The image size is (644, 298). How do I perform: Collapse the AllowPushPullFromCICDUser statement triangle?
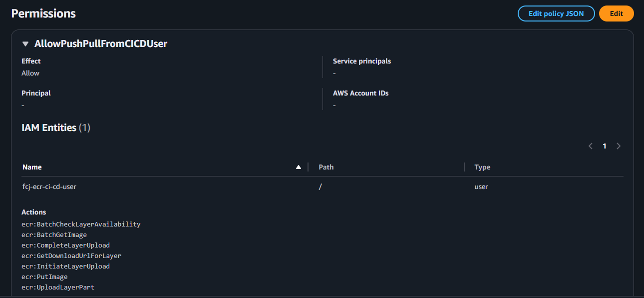pos(25,44)
